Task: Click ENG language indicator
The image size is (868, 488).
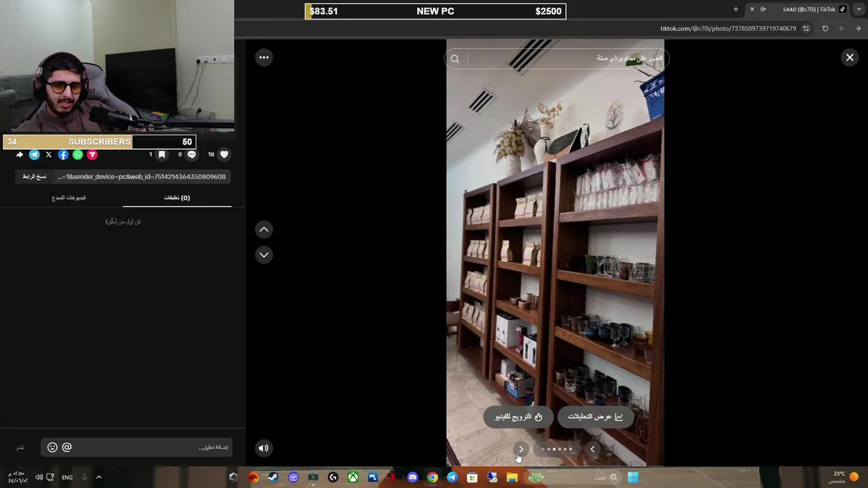Action: (67, 477)
